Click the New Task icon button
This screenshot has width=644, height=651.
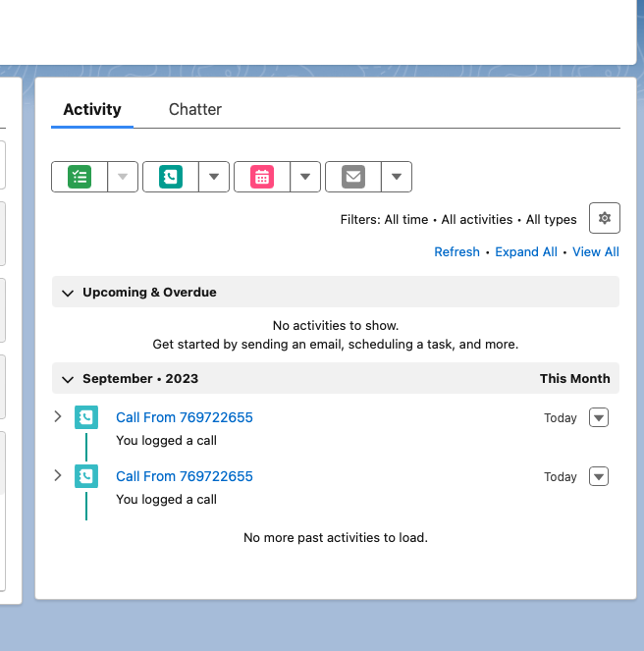[x=80, y=177]
